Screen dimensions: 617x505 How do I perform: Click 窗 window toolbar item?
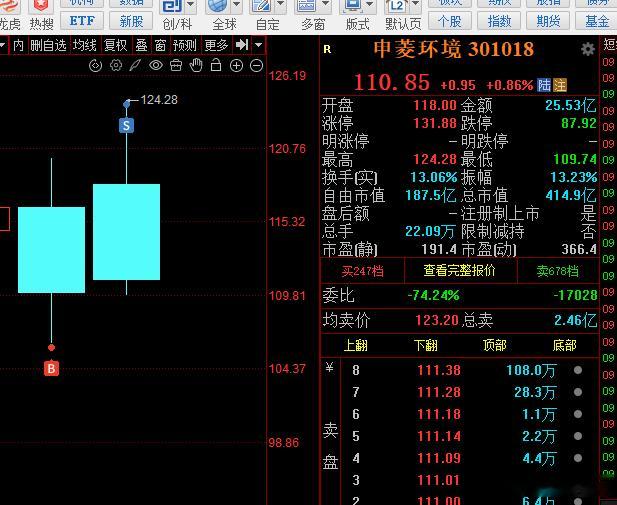(160, 45)
